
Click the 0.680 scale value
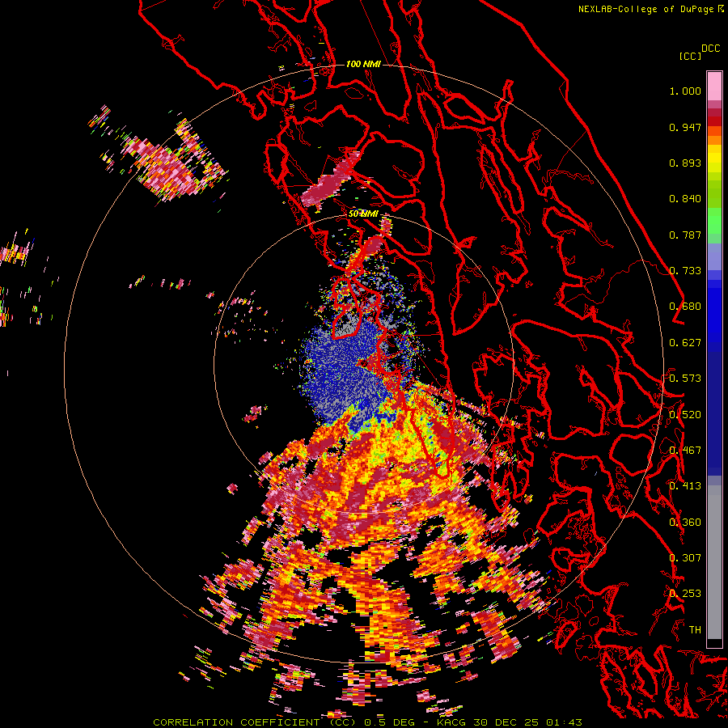[x=685, y=307]
